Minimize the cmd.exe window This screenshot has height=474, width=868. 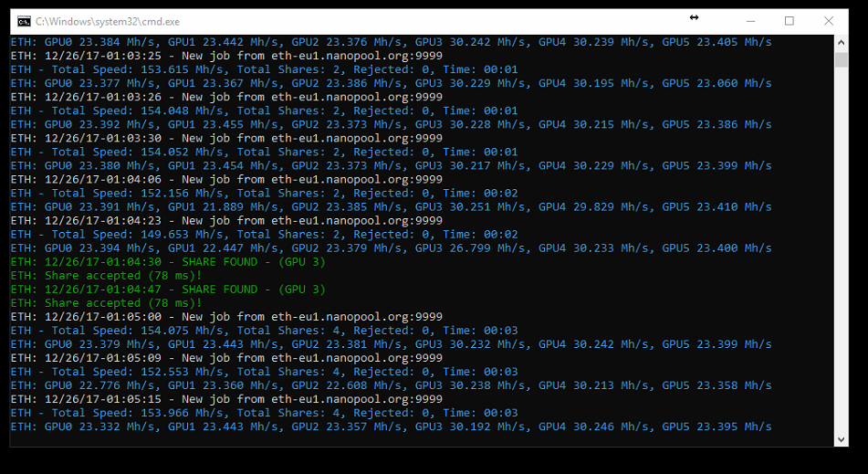click(x=750, y=22)
